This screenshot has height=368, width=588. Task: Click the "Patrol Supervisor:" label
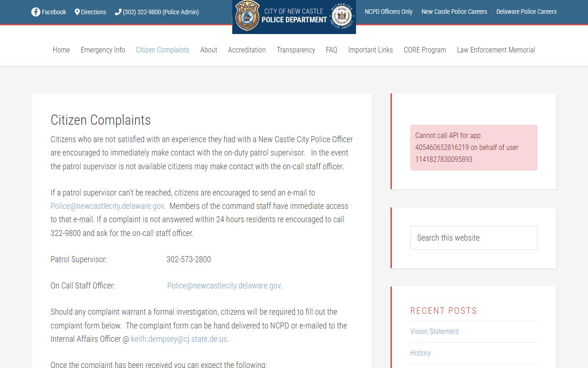(79, 259)
